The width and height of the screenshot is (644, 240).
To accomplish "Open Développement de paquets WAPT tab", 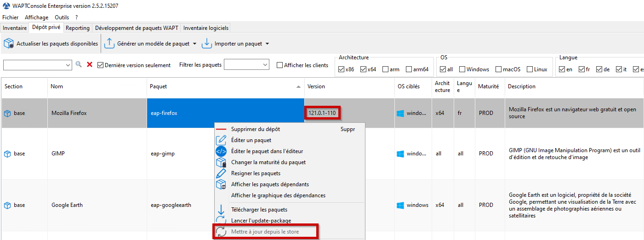I will 137,28.
